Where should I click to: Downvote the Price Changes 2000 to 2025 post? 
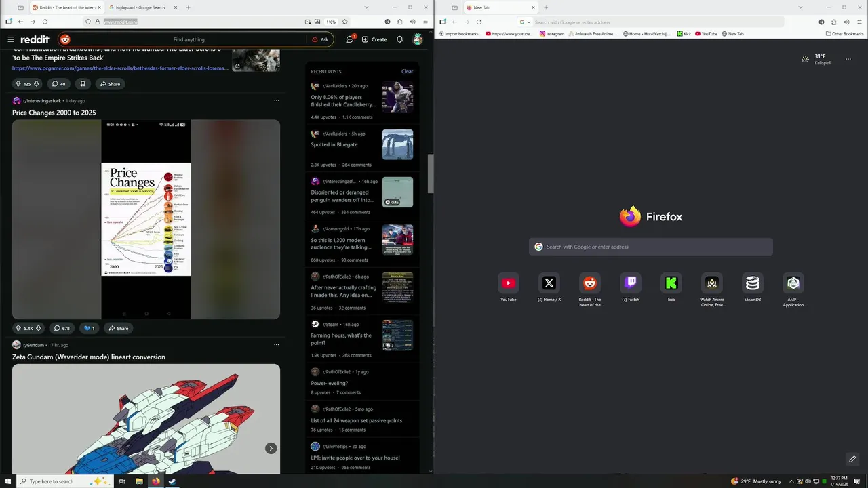(39, 328)
